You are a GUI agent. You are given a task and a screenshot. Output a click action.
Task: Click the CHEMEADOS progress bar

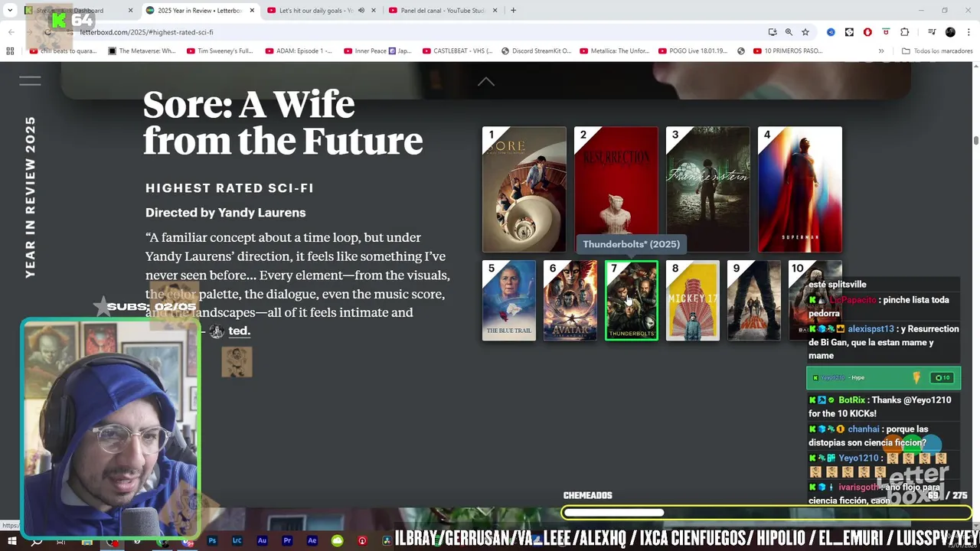766,513
